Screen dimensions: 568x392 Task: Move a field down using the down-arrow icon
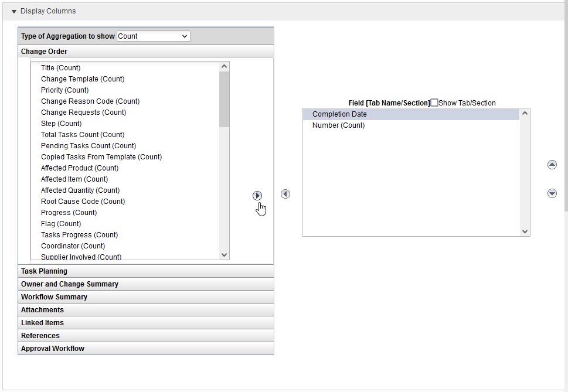tap(552, 193)
